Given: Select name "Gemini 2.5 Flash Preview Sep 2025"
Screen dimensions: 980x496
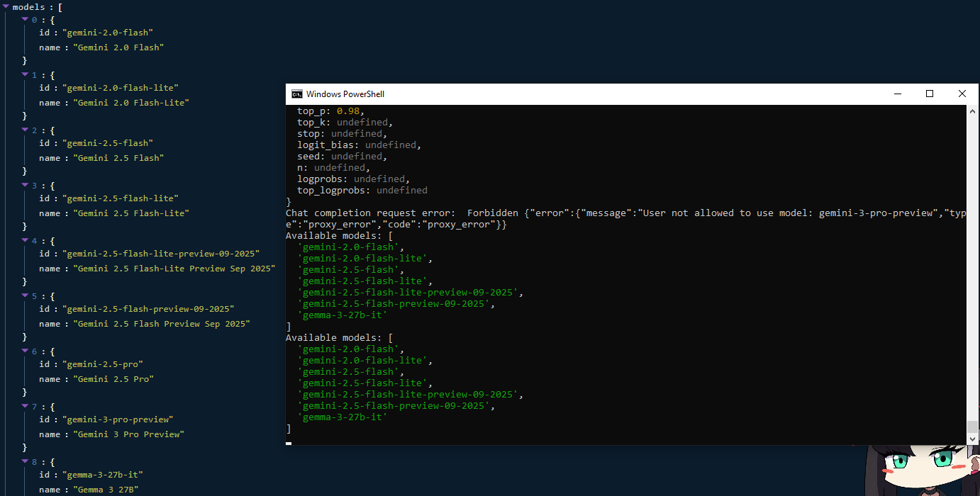Looking at the screenshot, I should [x=162, y=324].
